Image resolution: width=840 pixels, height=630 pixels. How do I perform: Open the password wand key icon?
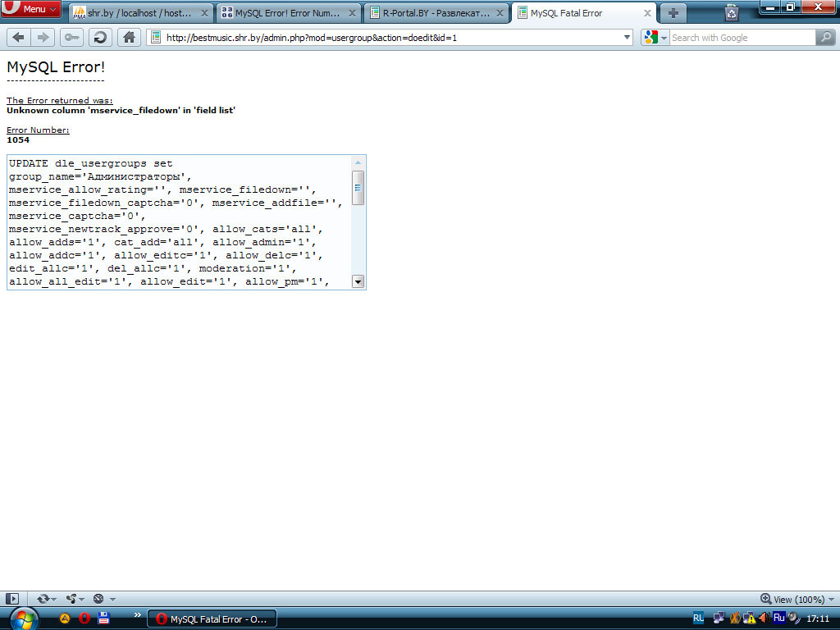coord(71,38)
